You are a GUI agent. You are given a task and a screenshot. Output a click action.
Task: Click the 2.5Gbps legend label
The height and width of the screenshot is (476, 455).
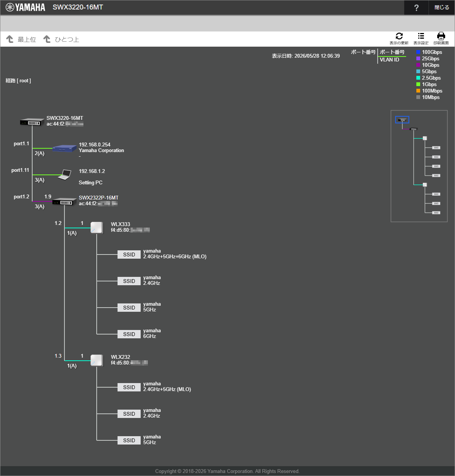tap(431, 78)
